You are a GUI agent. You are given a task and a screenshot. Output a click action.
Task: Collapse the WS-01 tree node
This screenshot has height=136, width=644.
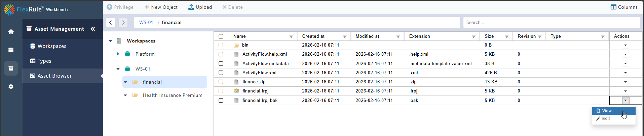118,69
